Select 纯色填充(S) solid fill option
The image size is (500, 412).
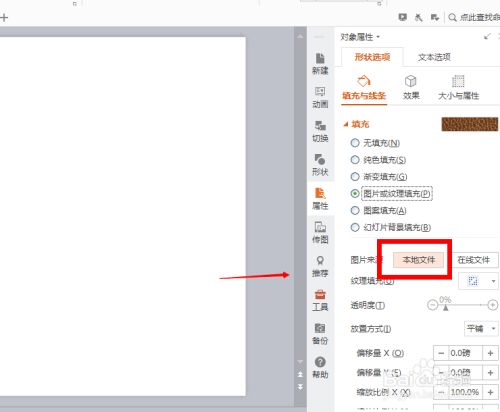click(378, 160)
